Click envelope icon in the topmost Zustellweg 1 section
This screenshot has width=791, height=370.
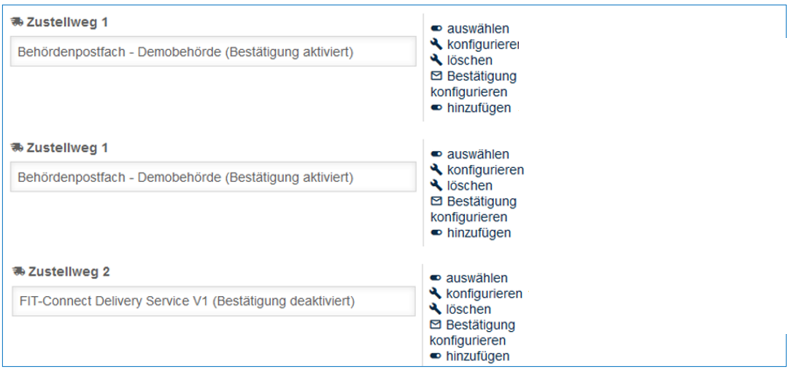coord(437,76)
